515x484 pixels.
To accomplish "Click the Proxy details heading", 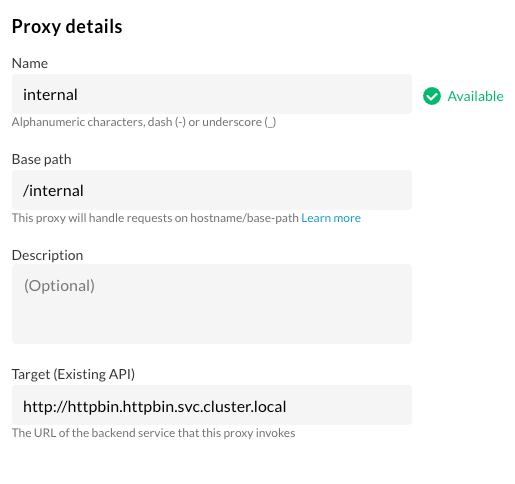I will tap(67, 27).
